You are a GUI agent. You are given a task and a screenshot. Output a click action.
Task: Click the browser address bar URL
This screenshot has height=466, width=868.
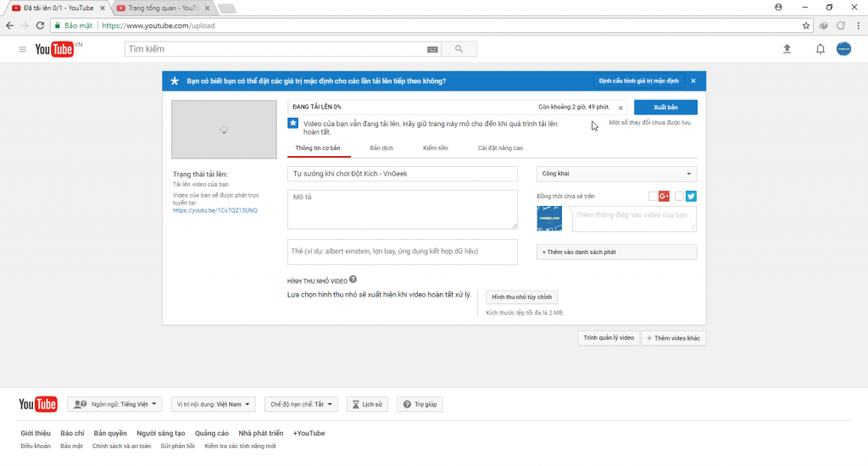[159, 25]
